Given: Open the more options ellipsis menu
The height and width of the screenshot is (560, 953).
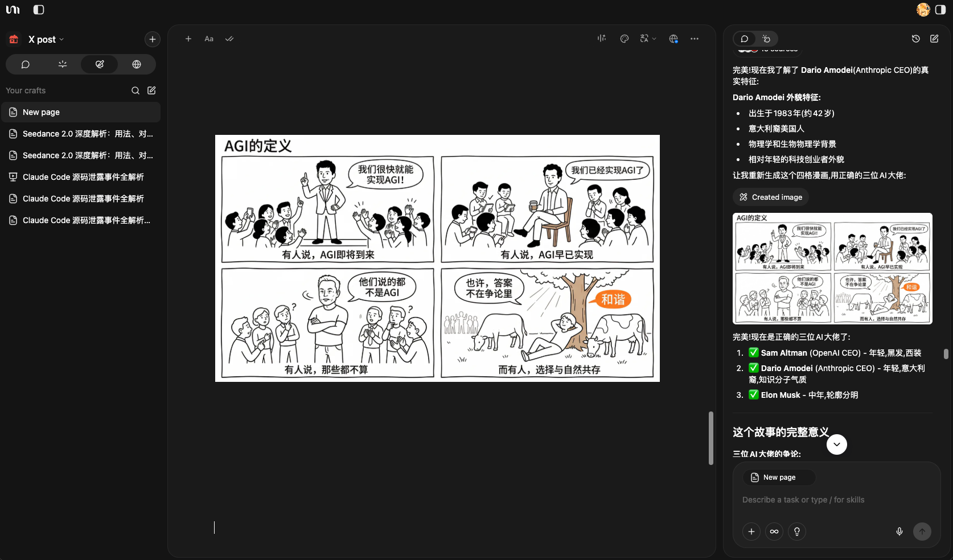Looking at the screenshot, I should click(695, 39).
